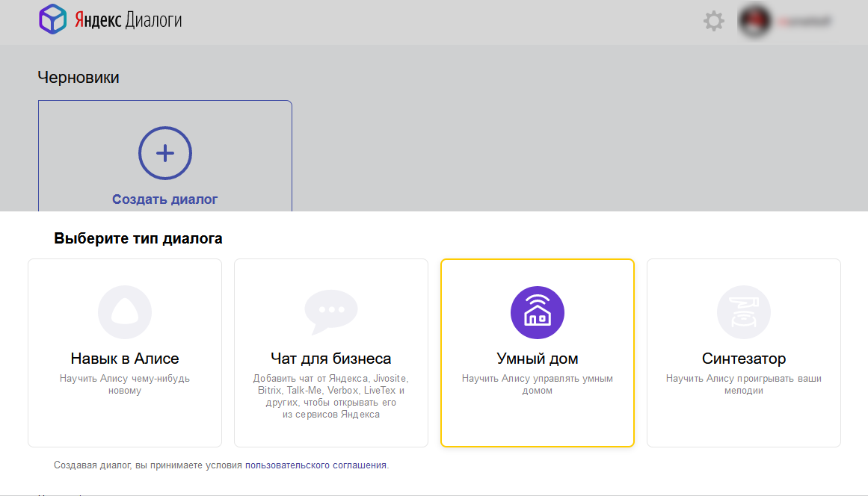This screenshot has height=496, width=868.
Task: Select the Alice skill icon
Action: tap(125, 311)
